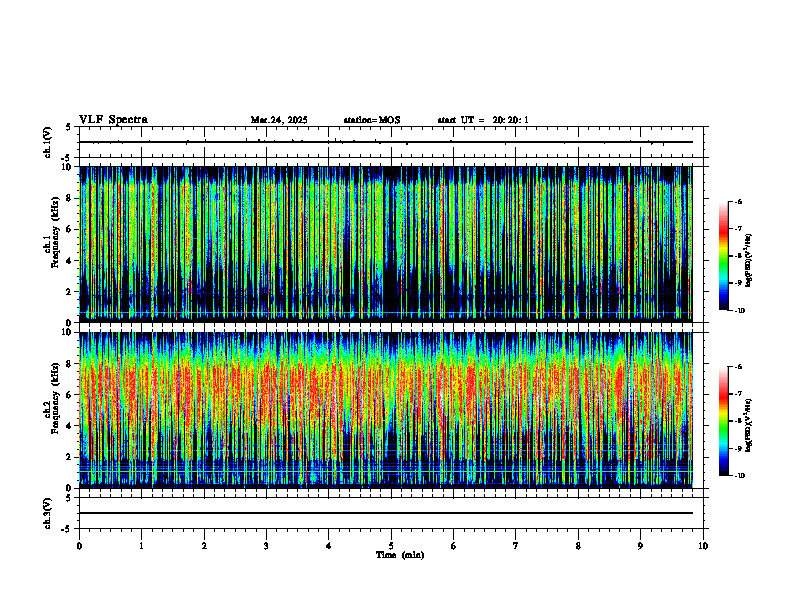Click the ch.2 spectrogram color scale bar
The image size is (792, 612).
point(723,421)
